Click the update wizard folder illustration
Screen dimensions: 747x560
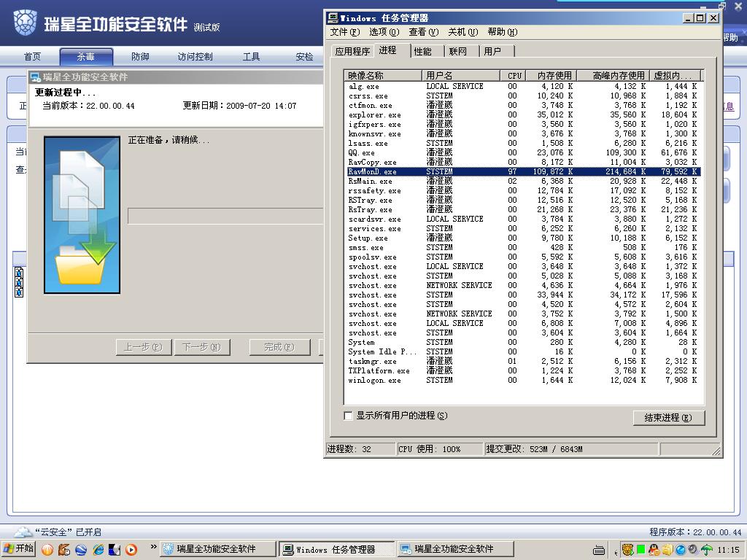pos(82,215)
